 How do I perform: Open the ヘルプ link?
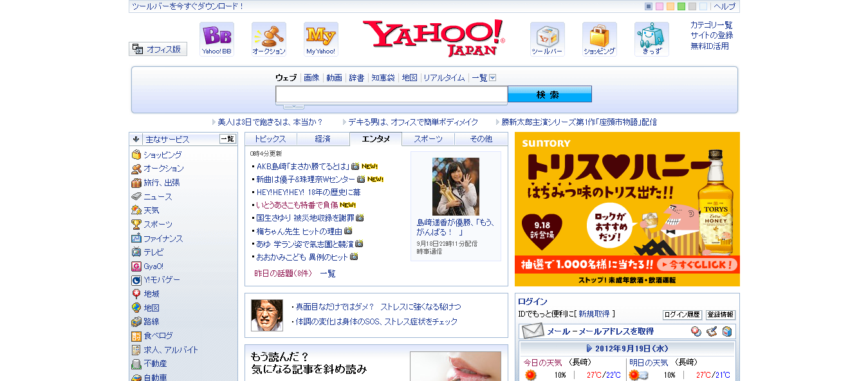point(725,6)
